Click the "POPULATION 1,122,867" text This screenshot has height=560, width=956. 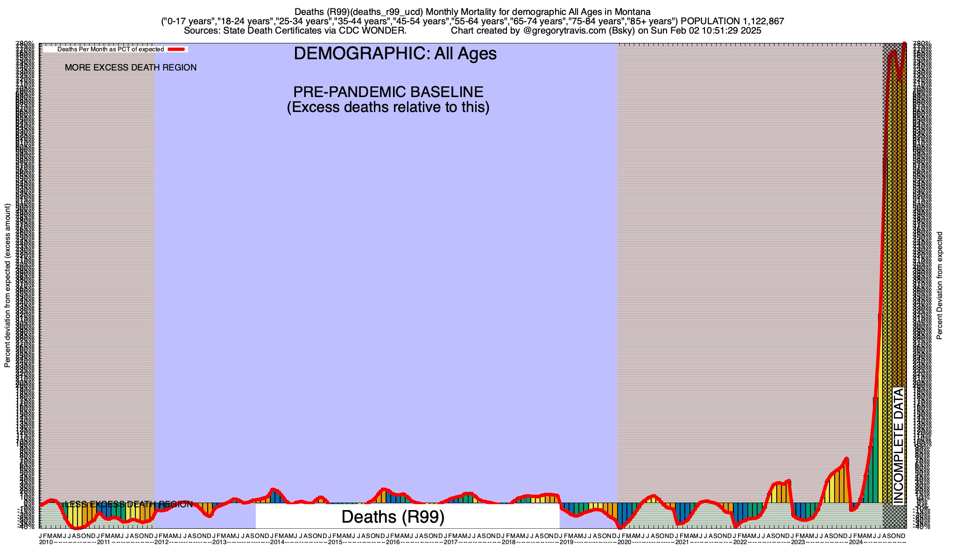[732, 21]
